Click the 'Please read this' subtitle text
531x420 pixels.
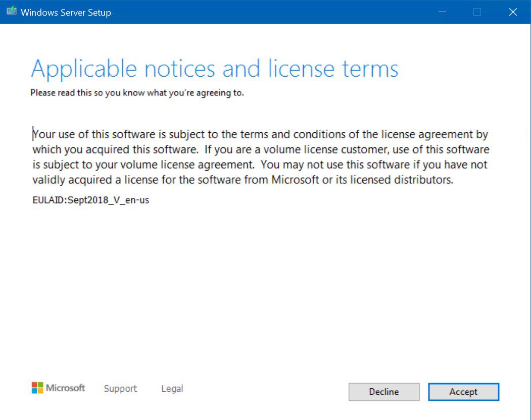(x=137, y=93)
